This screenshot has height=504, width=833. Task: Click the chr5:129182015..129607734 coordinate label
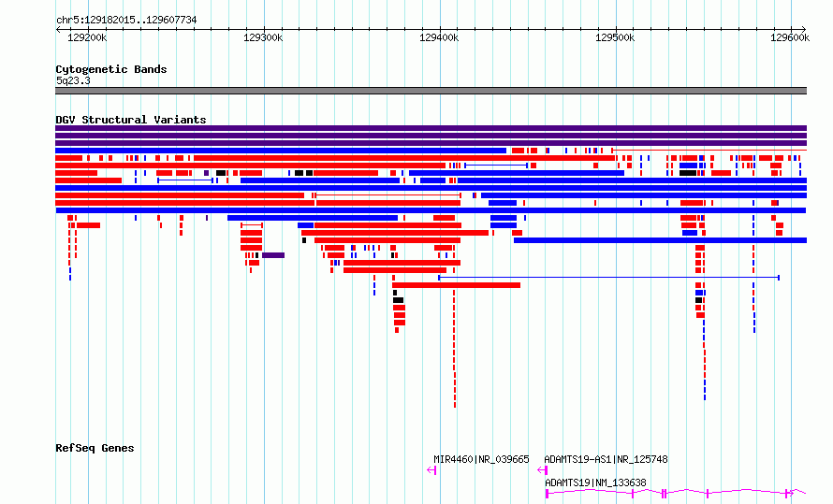126,20
